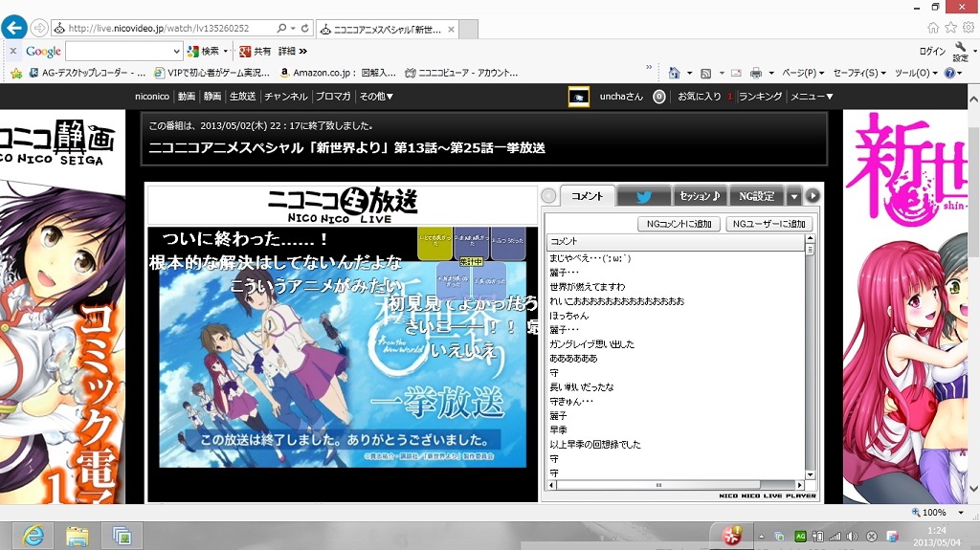
Task: Click the user avatar thumbnail beside unchaさん
Action: click(579, 97)
